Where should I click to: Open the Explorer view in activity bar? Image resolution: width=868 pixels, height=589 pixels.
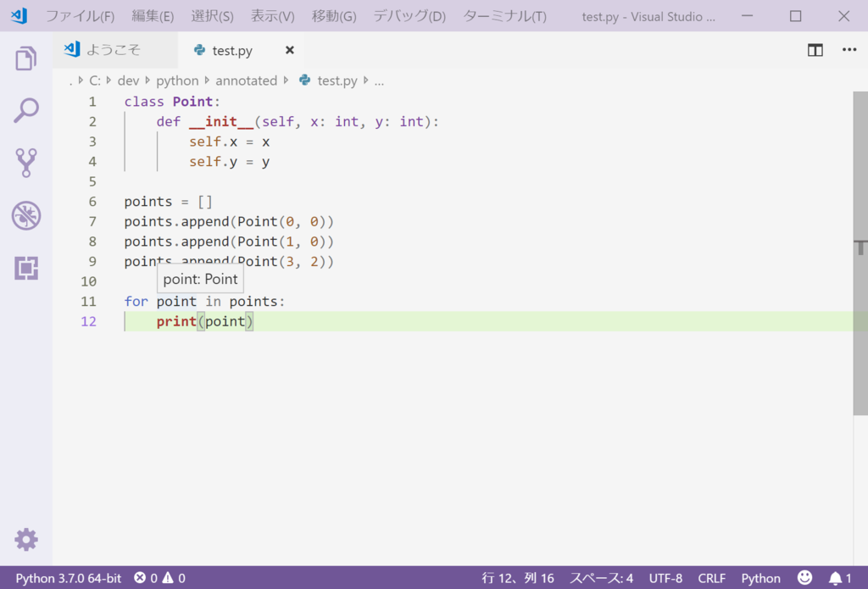26,58
